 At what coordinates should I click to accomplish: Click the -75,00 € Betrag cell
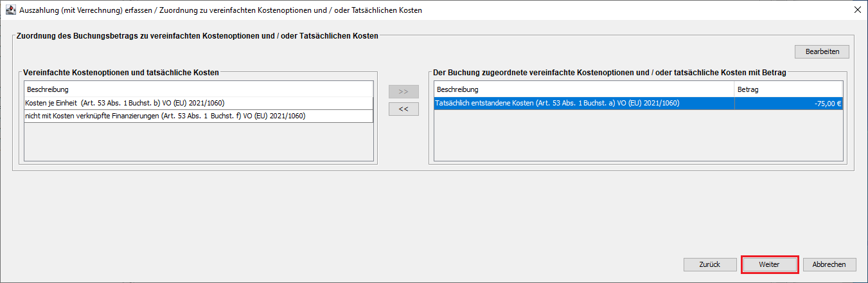788,103
